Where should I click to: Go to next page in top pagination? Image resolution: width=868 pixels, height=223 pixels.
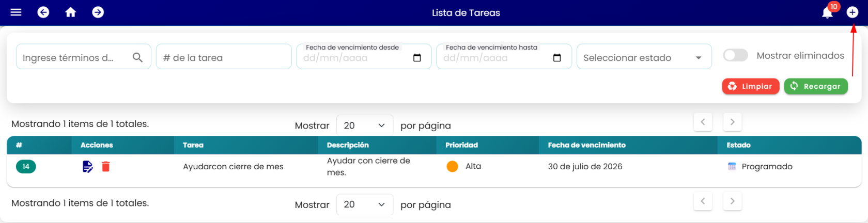coord(732,122)
